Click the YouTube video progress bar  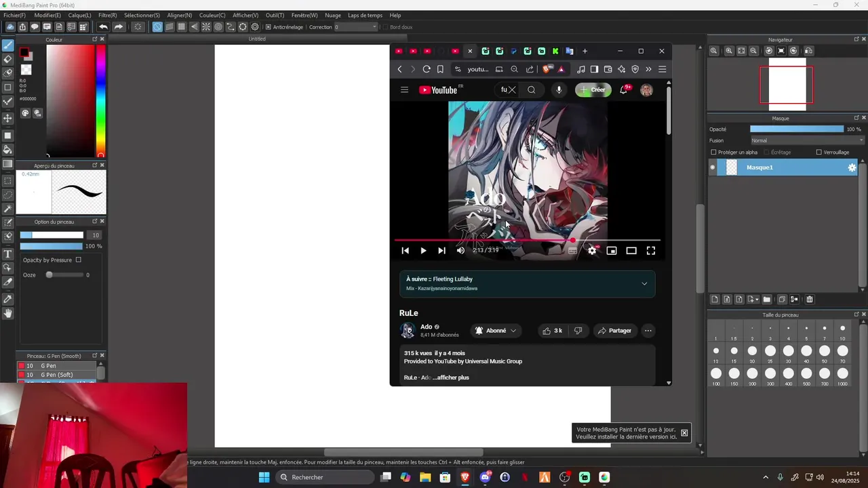point(527,240)
